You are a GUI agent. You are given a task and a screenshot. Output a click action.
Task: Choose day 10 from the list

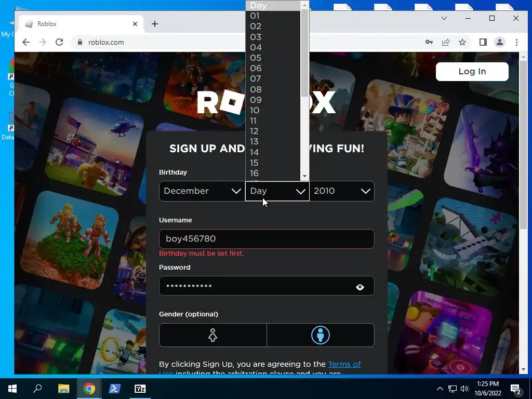[273, 111]
